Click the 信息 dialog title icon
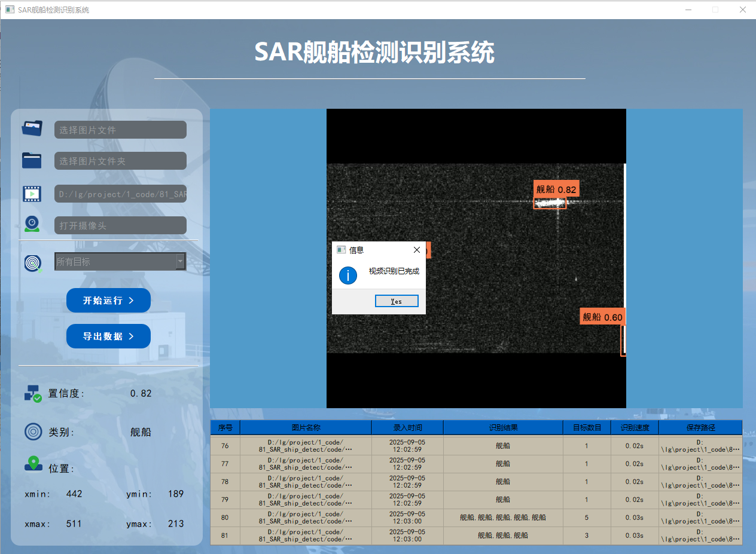756x554 pixels. 341,250
